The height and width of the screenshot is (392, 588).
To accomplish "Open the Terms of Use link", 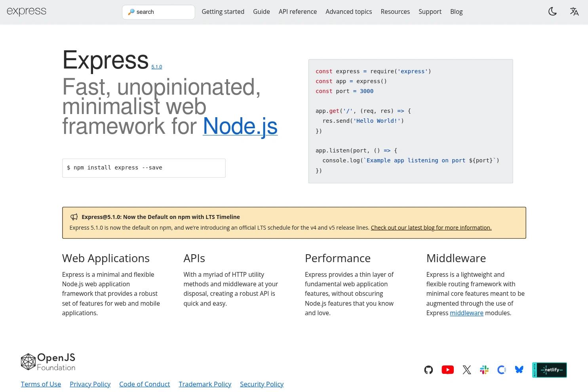I will (41, 384).
